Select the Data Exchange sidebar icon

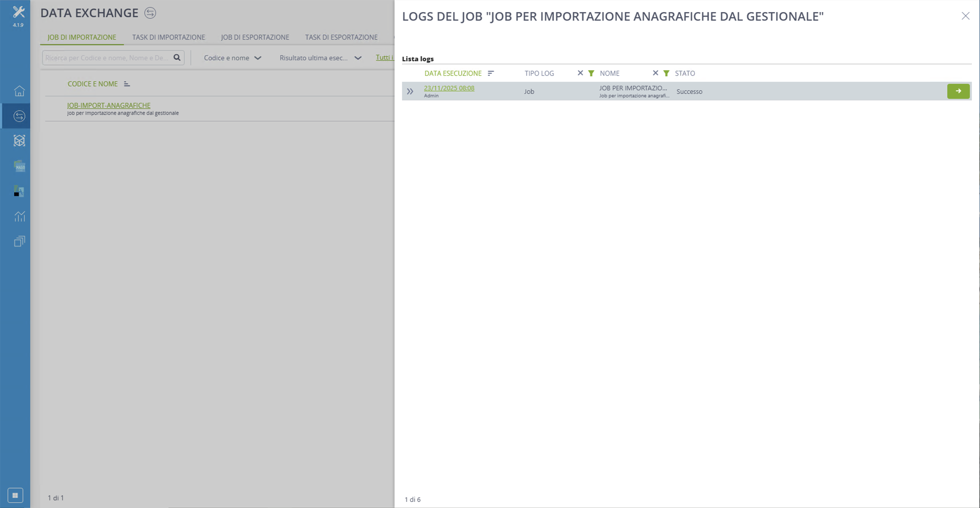(x=19, y=116)
